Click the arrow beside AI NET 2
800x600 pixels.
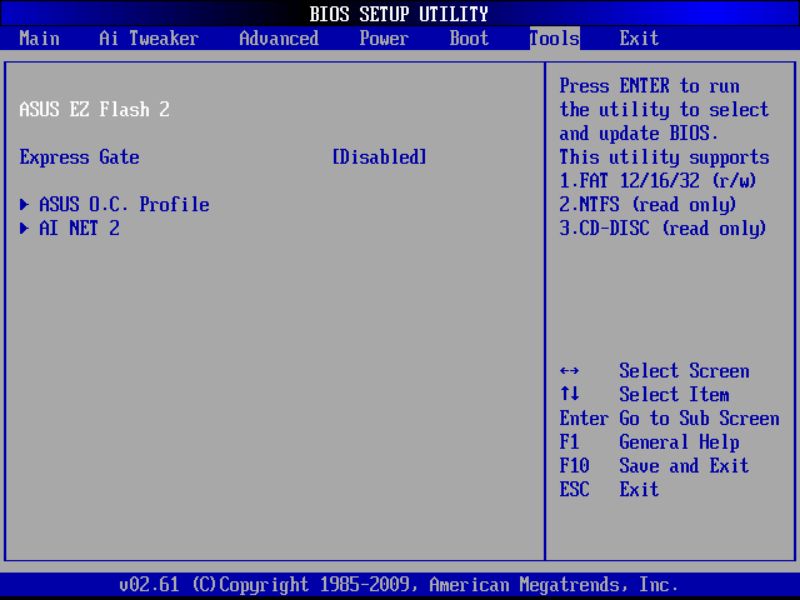click(x=23, y=228)
